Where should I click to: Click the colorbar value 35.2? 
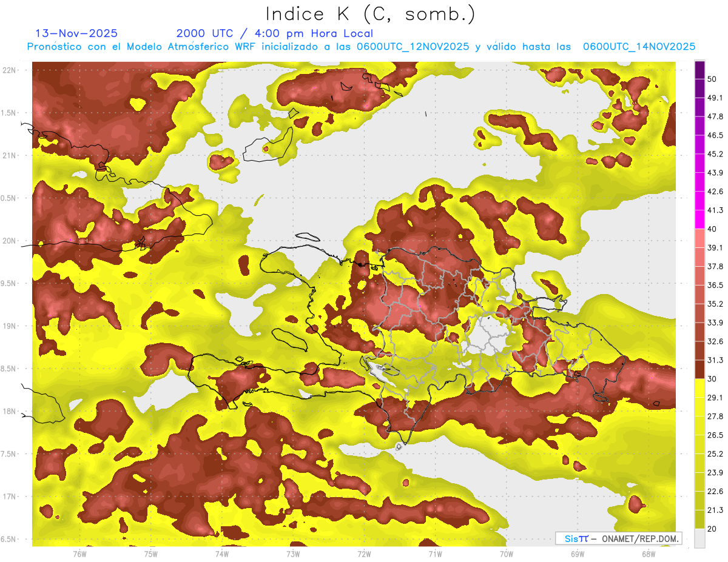click(715, 304)
